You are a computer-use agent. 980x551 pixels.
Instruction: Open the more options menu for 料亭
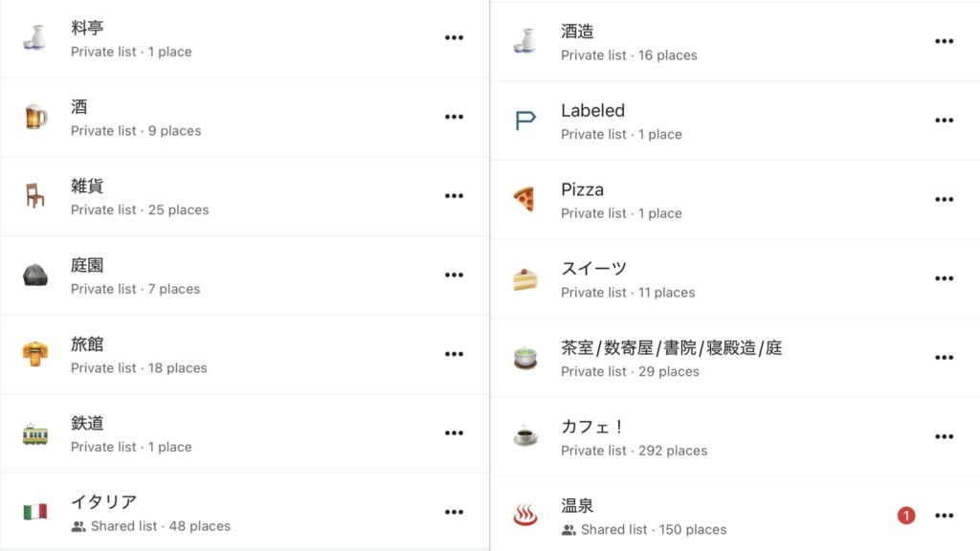[454, 37]
